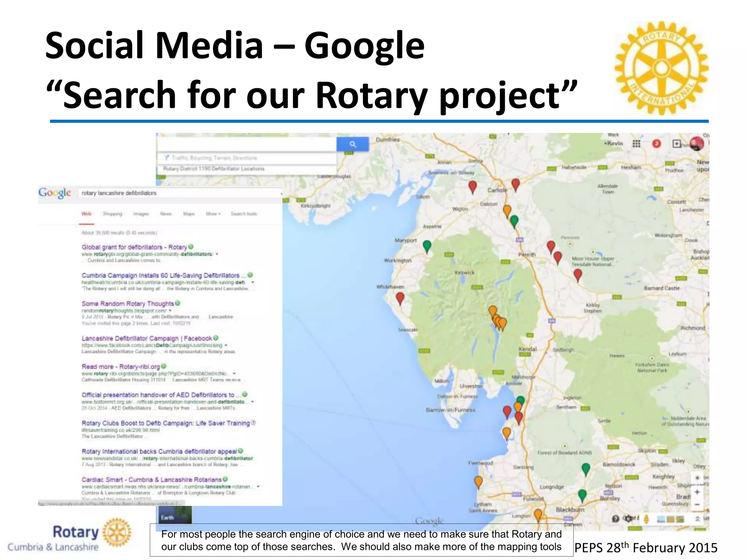Click the blue magnifier search button on the map
Image resolution: width=747 pixels, height=560 pixels.
(352, 144)
